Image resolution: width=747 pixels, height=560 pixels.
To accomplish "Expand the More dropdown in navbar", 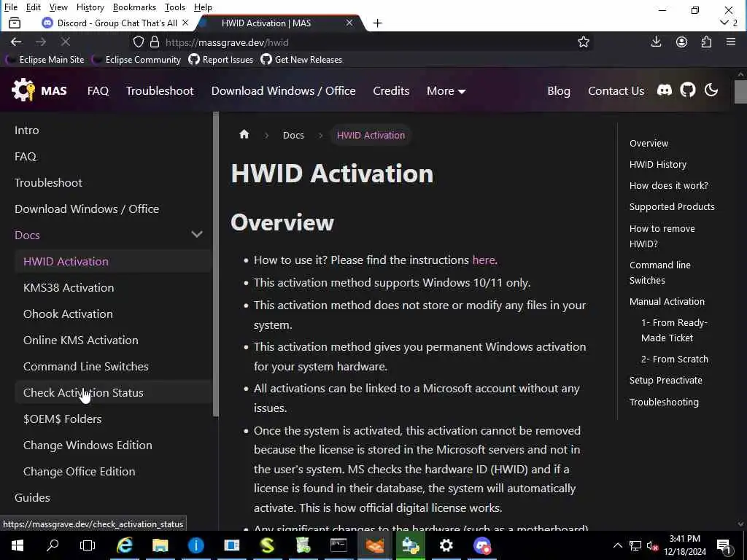I will [446, 90].
